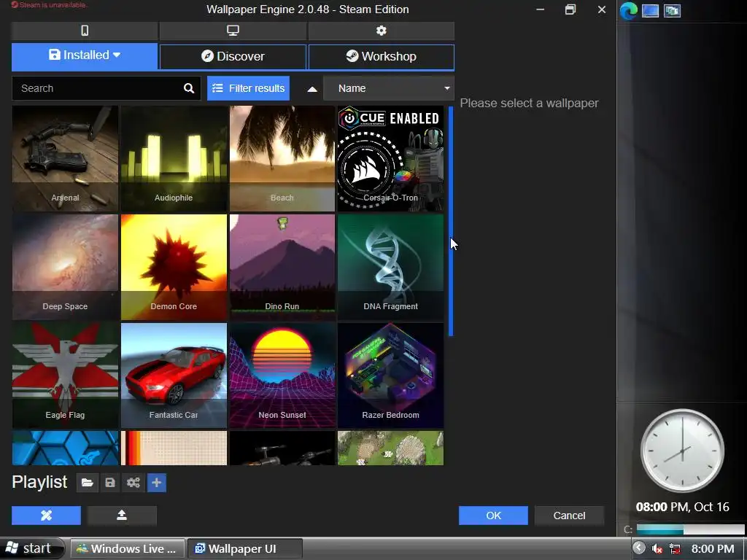
Task: Select the Dino Run wallpaper
Action: (282, 267)
